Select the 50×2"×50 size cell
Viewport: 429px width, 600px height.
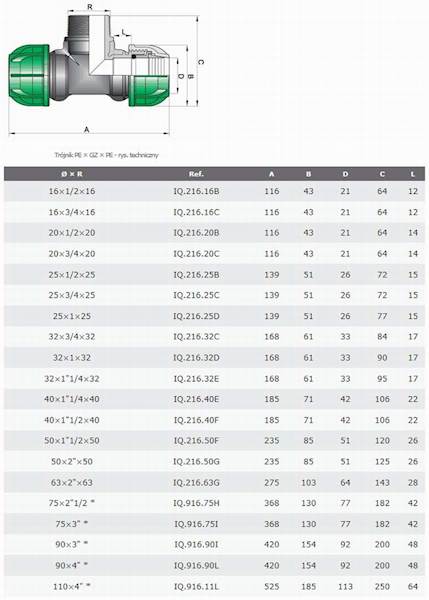72,461
